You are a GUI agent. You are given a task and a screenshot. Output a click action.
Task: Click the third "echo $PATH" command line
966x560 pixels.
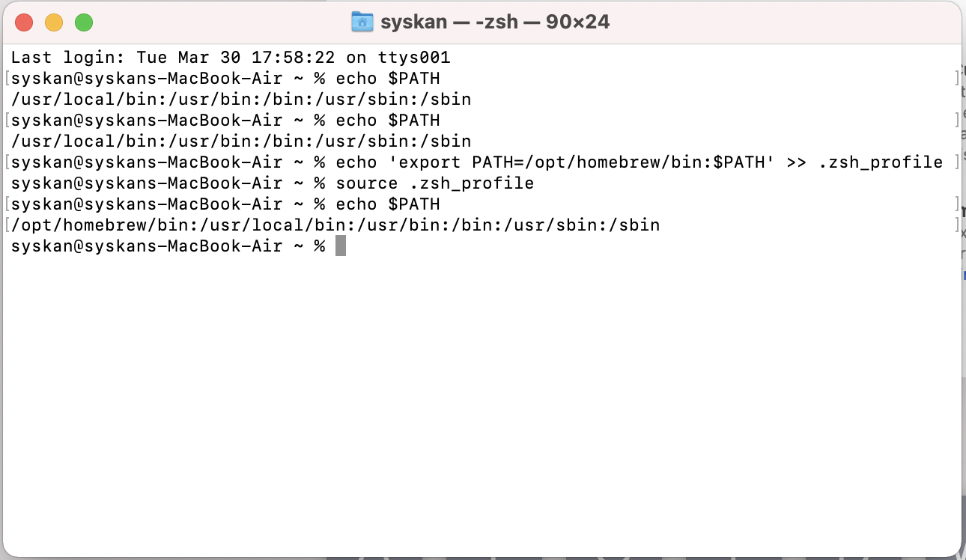(x=387, y=204)
